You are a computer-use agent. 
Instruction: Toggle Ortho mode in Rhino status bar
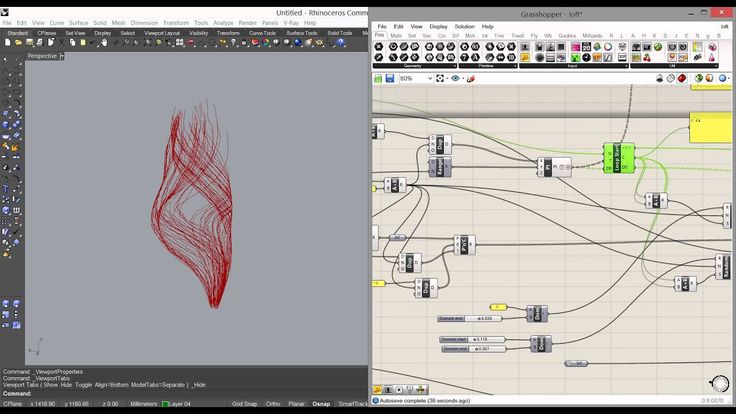(x=273, y=404)
